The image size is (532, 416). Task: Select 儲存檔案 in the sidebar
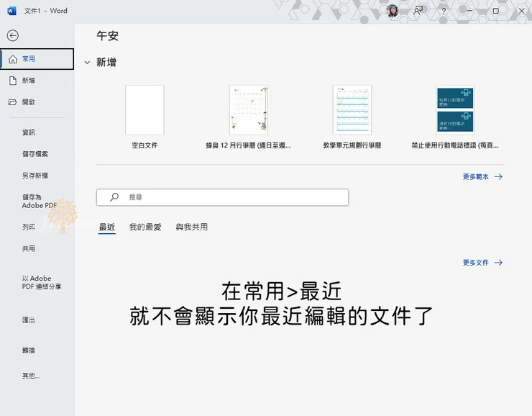pyautogui.click(x=37, y=154)
